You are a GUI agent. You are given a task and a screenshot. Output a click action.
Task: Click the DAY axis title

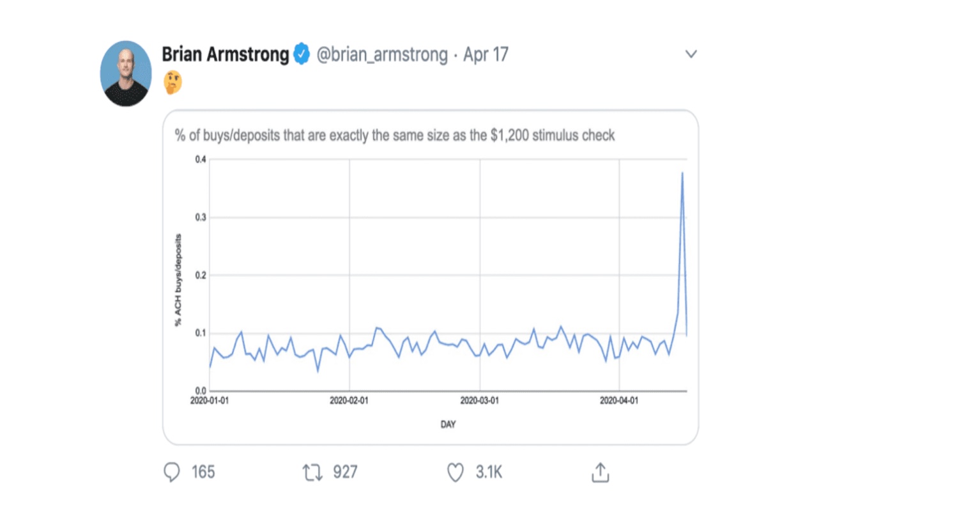click(448, 425)
